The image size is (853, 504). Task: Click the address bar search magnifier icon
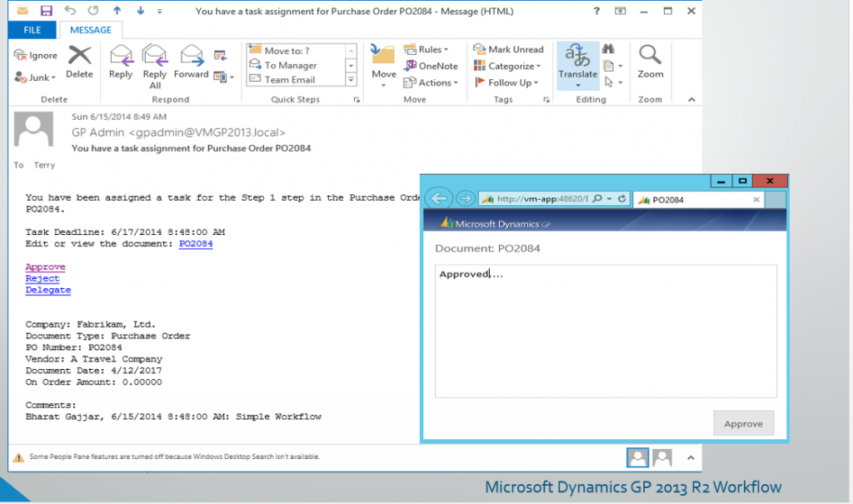pos(597,198)
